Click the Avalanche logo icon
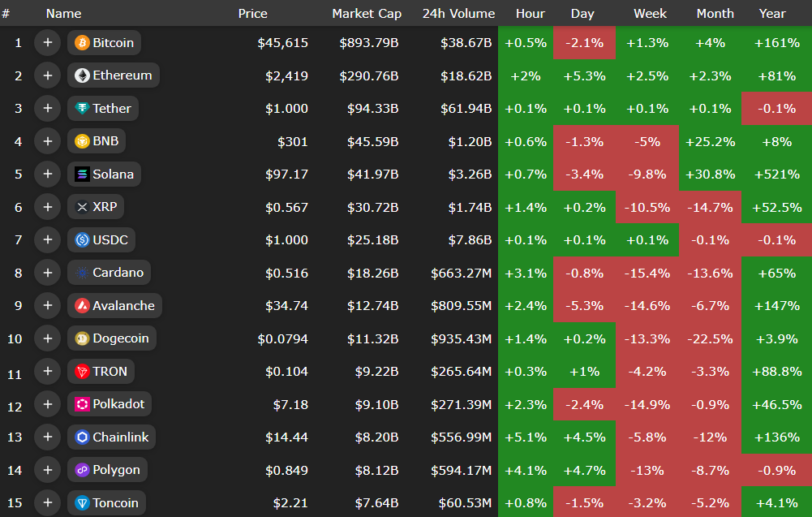The image size is (812, 517). (82, 306)
